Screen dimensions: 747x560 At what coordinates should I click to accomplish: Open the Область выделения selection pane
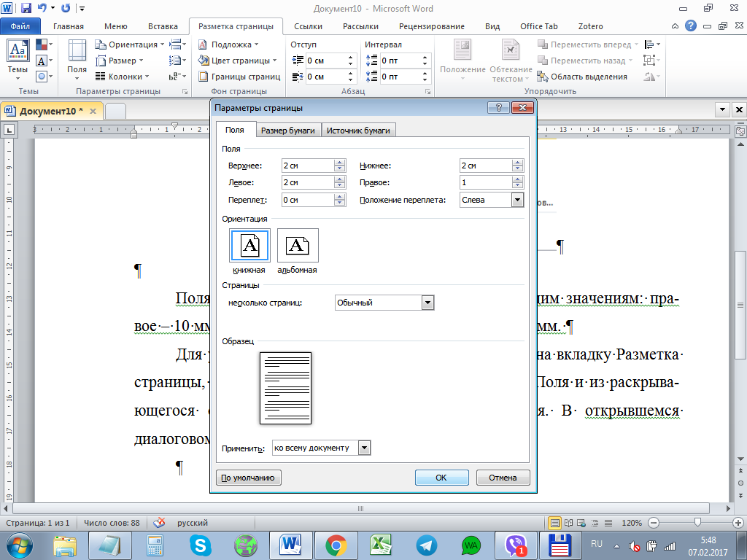click(582, 76)
